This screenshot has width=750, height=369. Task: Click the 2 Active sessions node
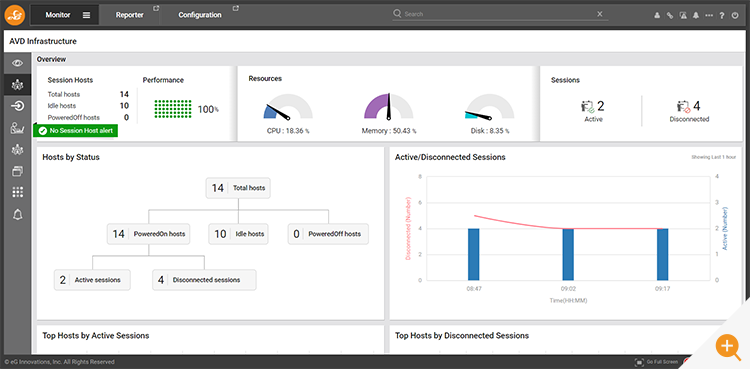click(x=92, y=280)
